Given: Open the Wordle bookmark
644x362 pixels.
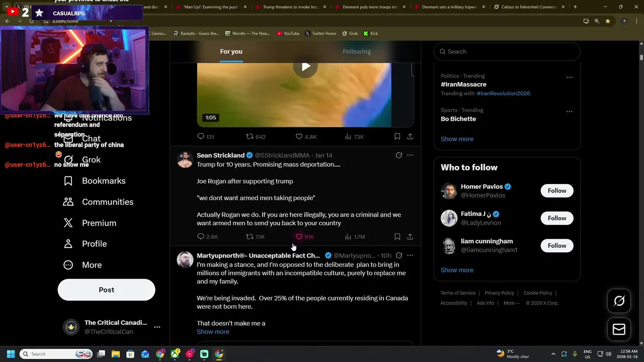Looking at the screenshot, I should pos(248,34).
